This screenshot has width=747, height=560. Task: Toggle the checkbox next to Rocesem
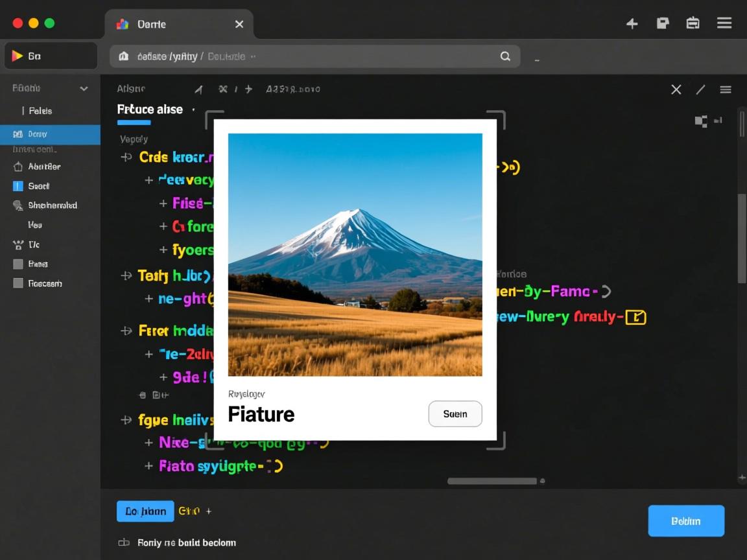[18, 283]
